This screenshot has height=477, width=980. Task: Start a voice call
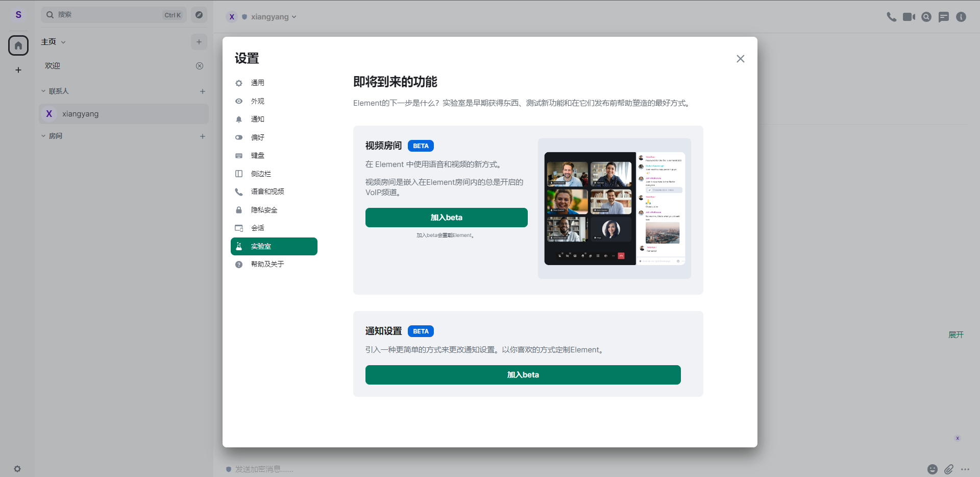coord(892,17)
